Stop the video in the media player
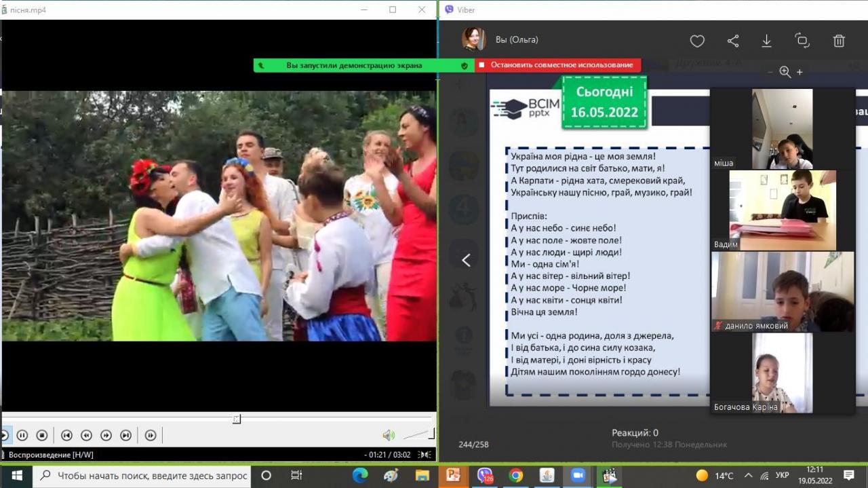The height and width of the screenshot is (488, 868). coord(41,436)
